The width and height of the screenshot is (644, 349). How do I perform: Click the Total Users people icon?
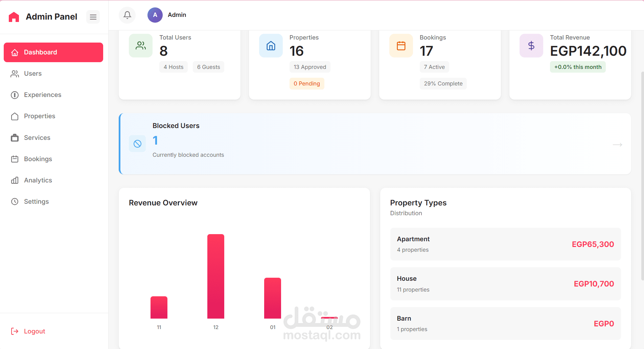141,46
